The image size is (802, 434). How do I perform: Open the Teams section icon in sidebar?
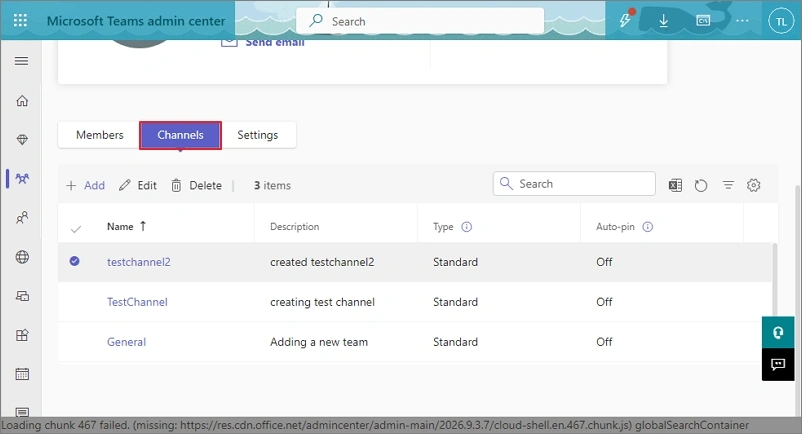pyautogui.click(x=22, y=178)
